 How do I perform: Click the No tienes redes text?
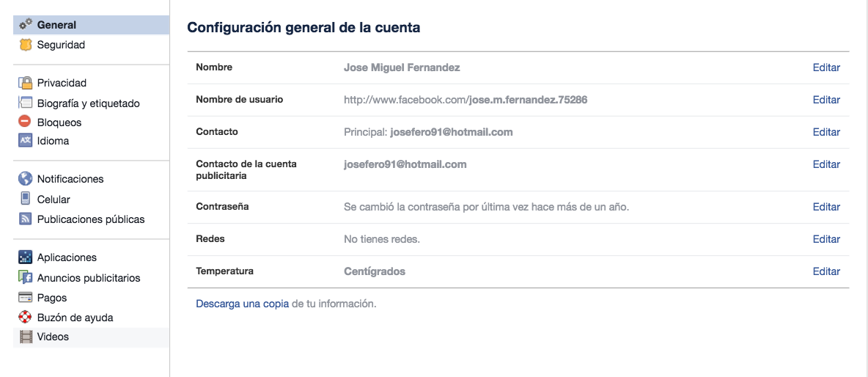pos(382,239)
